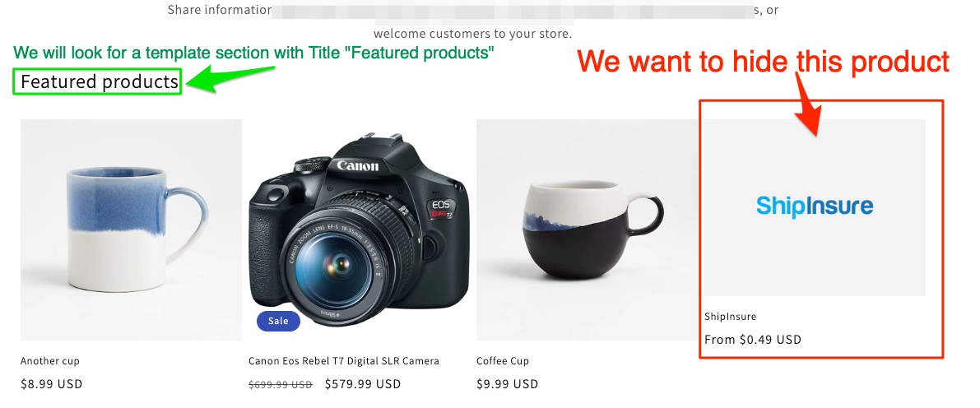Click the red "We want to hide this product" text

[763, 62]
